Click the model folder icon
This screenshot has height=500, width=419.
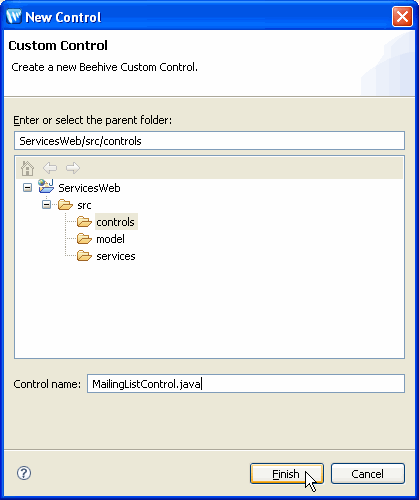coord(84,239)
